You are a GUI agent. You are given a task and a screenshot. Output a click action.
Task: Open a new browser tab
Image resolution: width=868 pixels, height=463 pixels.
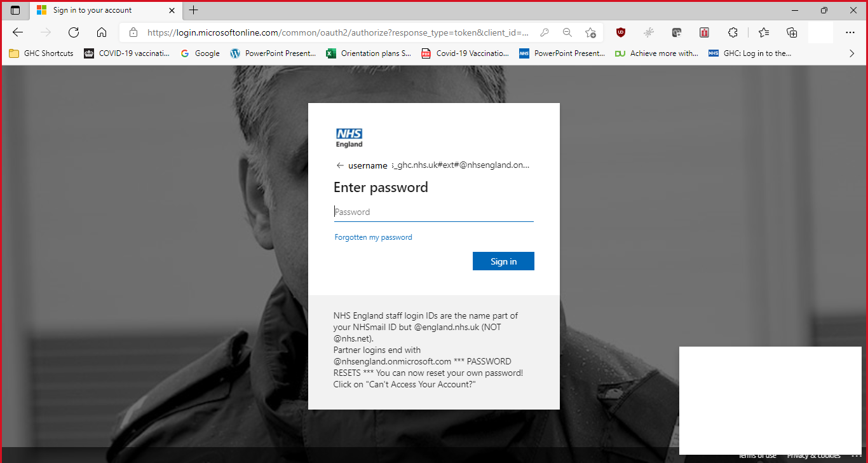click(x=193, y=10)
